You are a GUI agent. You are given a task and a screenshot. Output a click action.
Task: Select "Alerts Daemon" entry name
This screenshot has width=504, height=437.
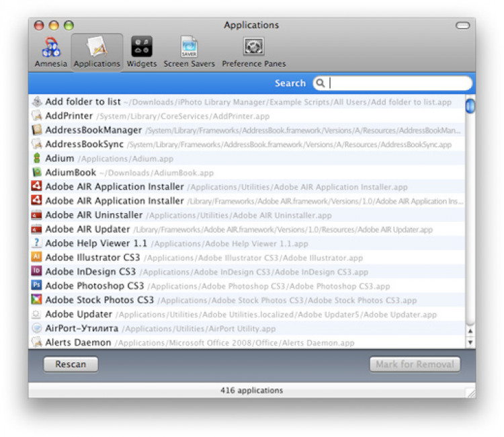point(78,342)
